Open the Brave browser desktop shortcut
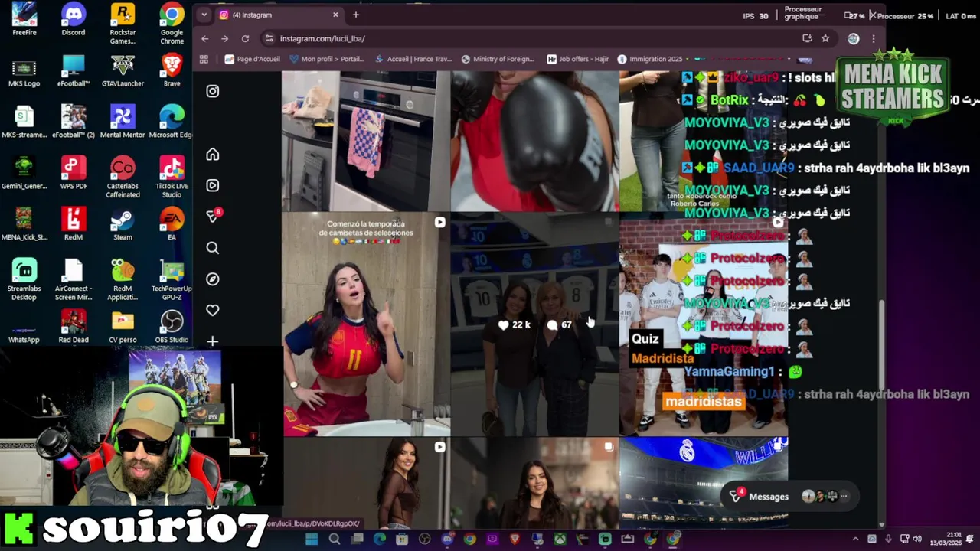 [171, 70]
